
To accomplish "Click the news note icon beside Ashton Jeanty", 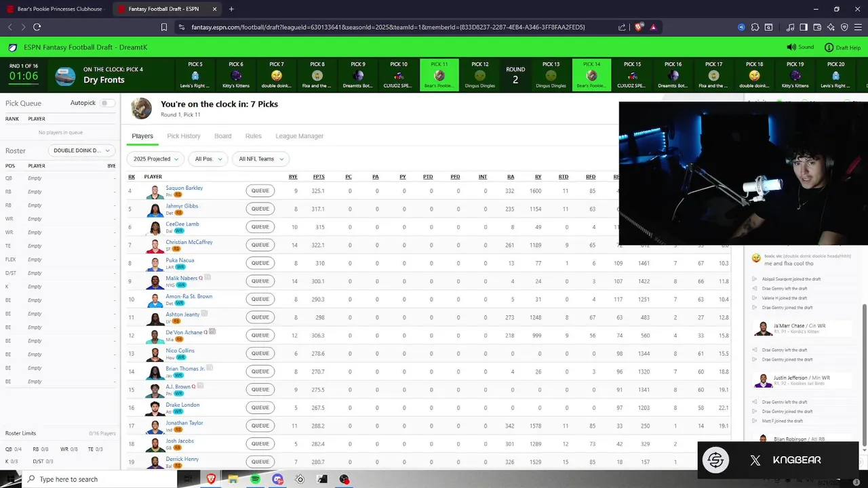I will (x=204, y=314).
